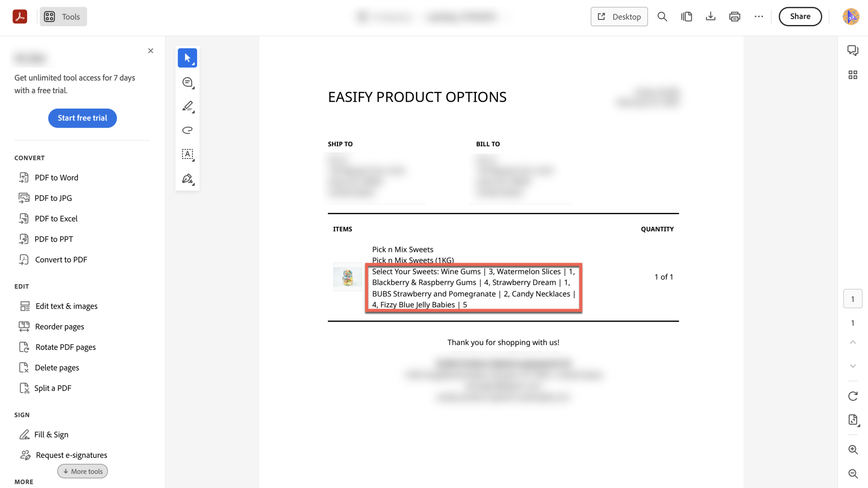Click the Start free trial button
Viewport: 868px width, 488px height.
(x=82, y=118)
